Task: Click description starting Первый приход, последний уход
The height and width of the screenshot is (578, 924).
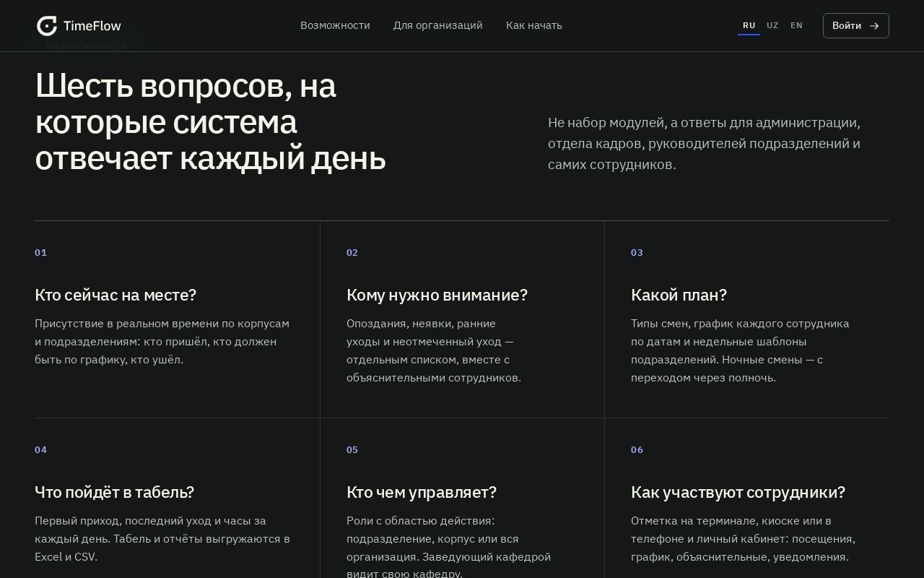Action: click(x=162, y=538)
